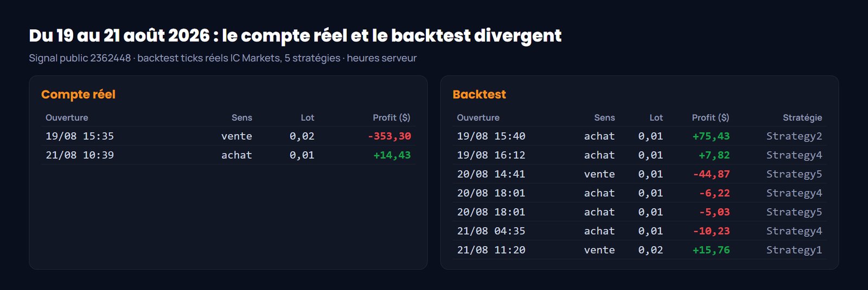Click the '-44,87' loss value

(x=711, y=174)
